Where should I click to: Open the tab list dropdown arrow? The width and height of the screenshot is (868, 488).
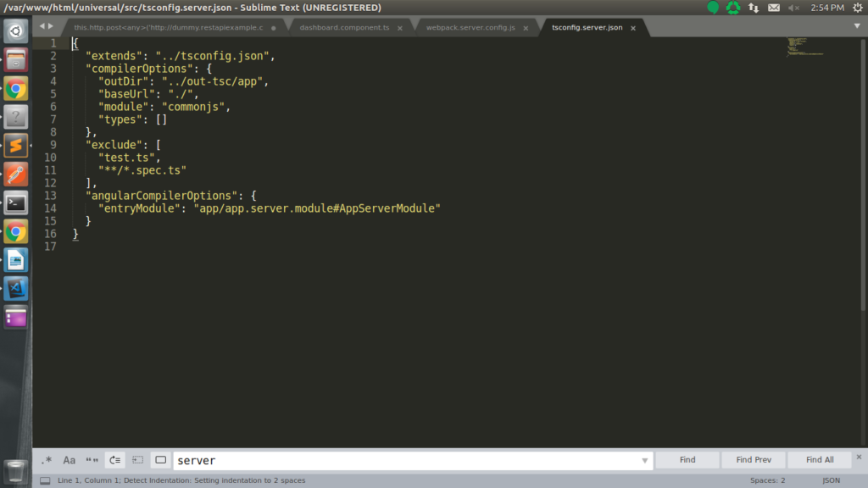tap(856, 26)
